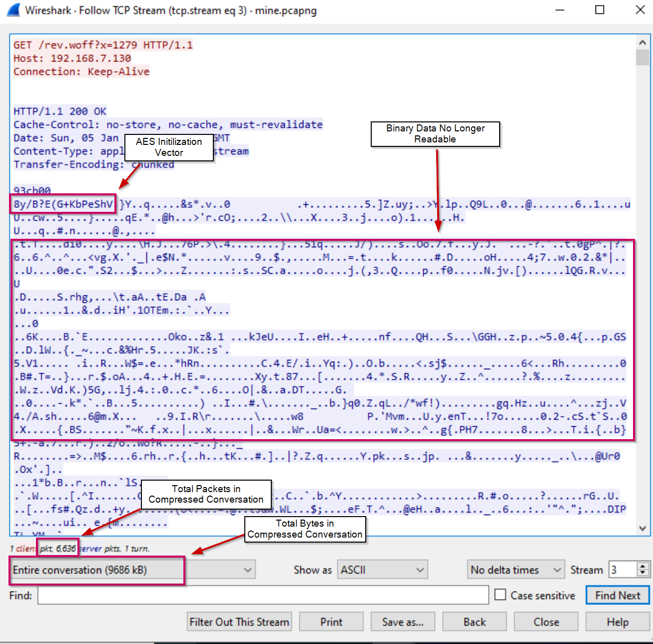Increment the Stream number with up arrow
Viewport: 653px width, 644px height.
(x=643, y=566)
